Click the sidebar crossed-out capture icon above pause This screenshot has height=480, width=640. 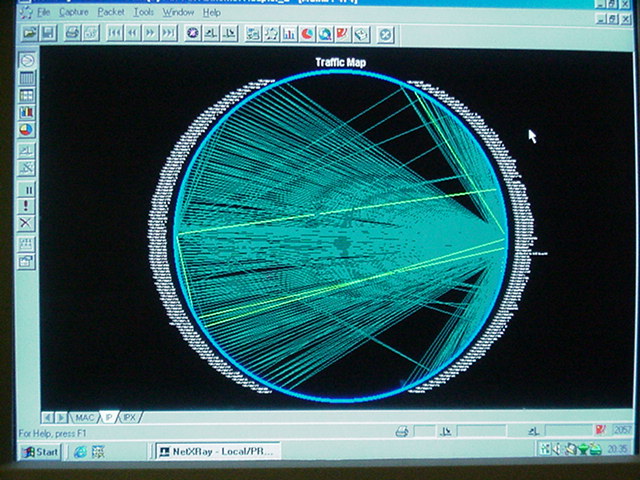coord(27,168)
